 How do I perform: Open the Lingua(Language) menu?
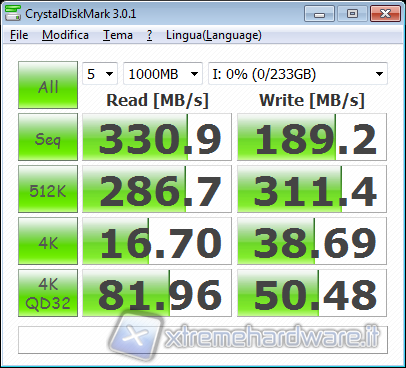(x=214, y=35)
